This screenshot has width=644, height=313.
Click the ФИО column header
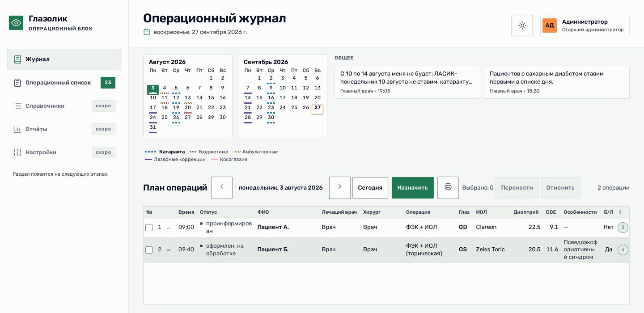coord(263,212)
